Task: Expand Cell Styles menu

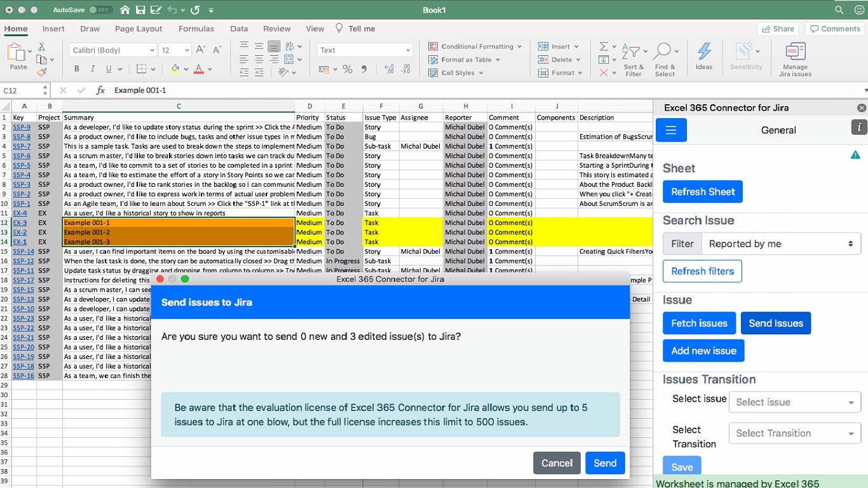Action: click(456, 72)
